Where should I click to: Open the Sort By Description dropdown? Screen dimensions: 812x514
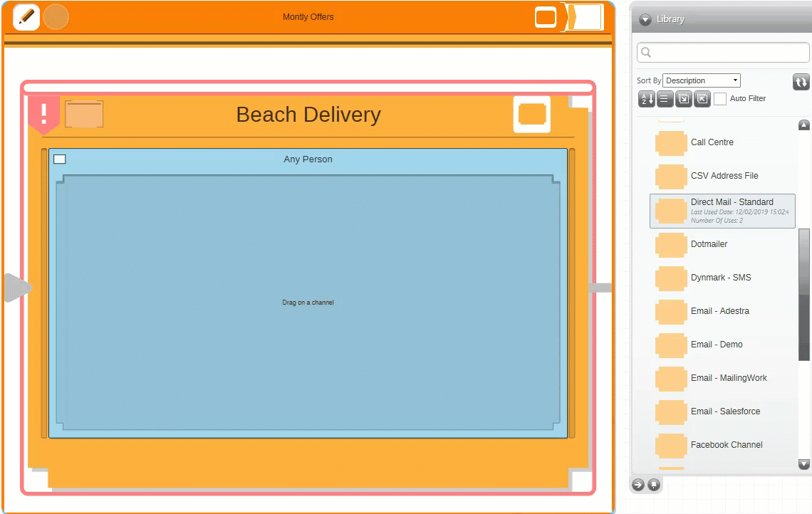point(702,80)
